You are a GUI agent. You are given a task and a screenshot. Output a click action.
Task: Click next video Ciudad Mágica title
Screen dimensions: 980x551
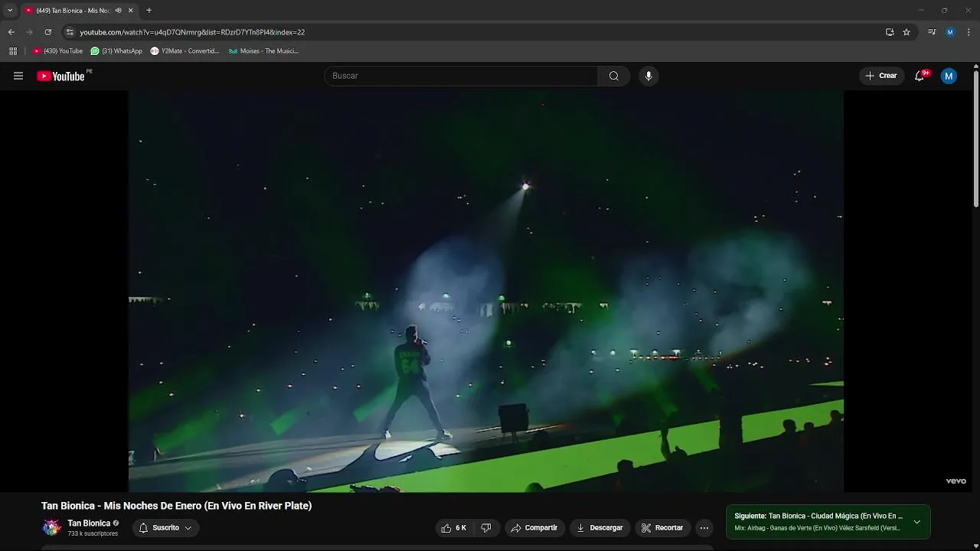[835, 516]
